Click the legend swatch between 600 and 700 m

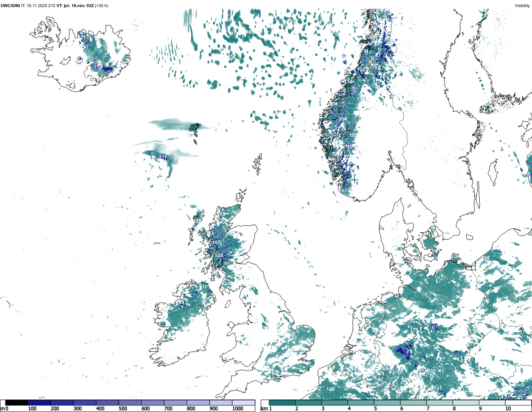153,402
